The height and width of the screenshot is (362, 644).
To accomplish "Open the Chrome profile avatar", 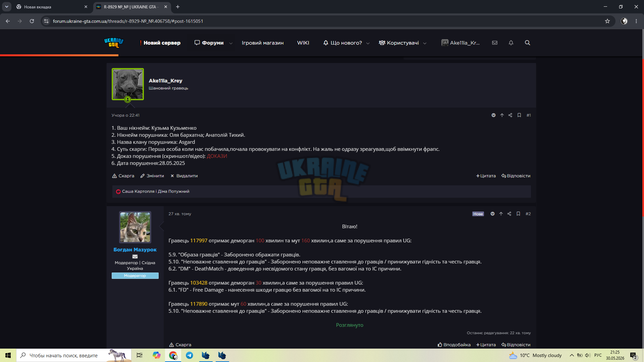I will [x=624, y=21].
